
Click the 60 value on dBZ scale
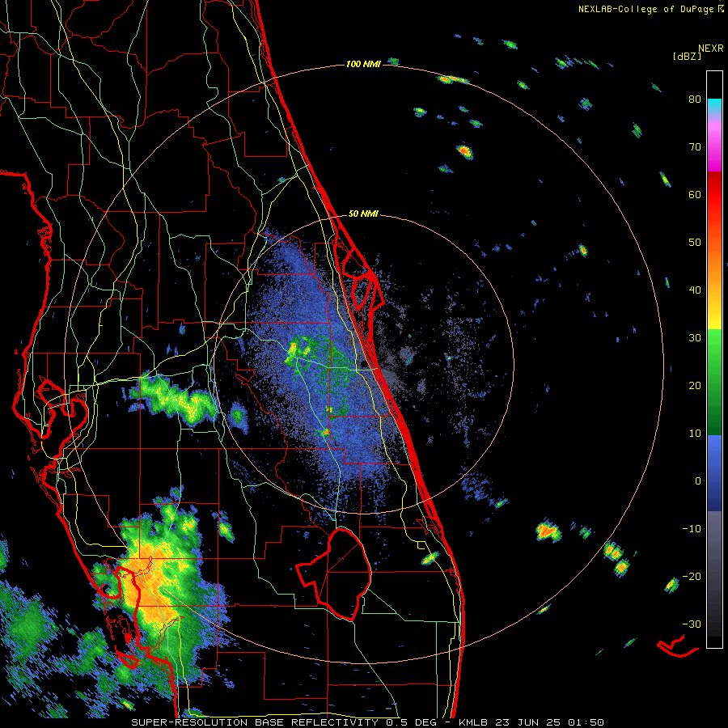[695, 194]
